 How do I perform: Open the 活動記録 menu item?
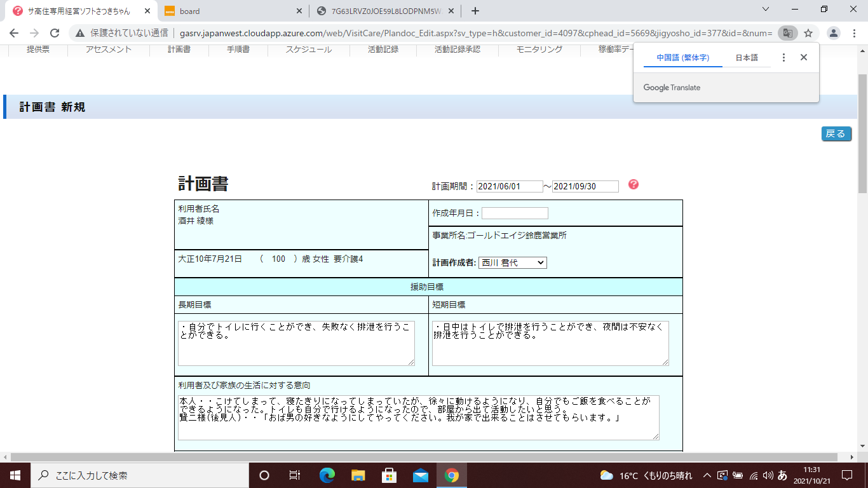click(383, 50)
